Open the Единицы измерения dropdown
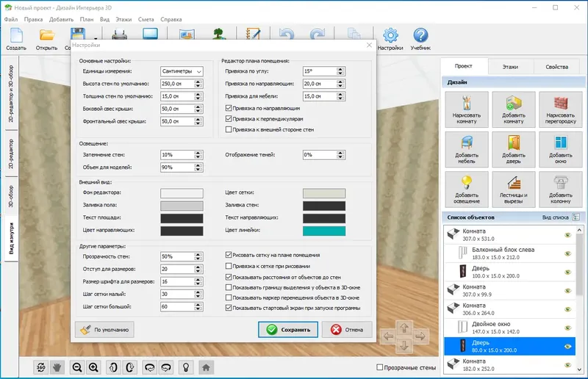 click(182, 71)
